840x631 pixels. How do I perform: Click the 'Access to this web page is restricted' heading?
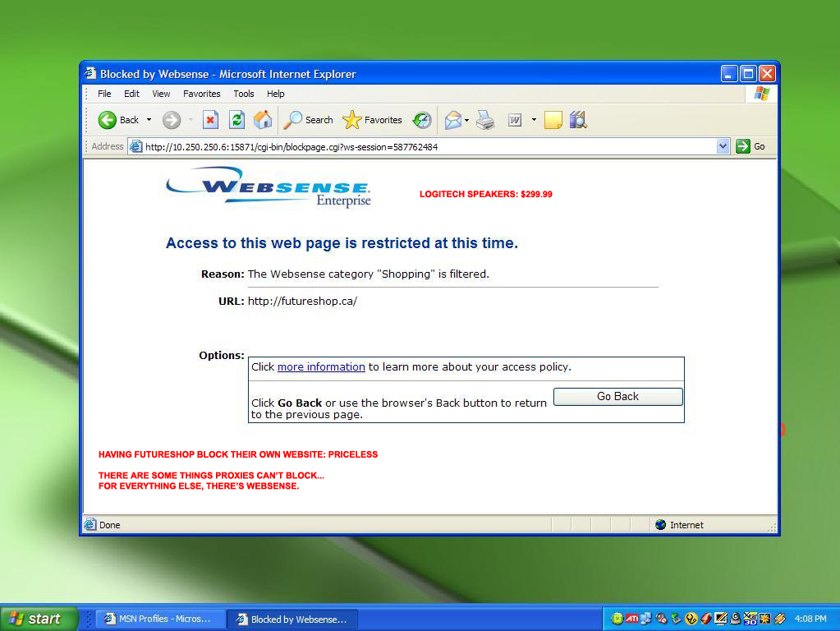tap(342, 243)
